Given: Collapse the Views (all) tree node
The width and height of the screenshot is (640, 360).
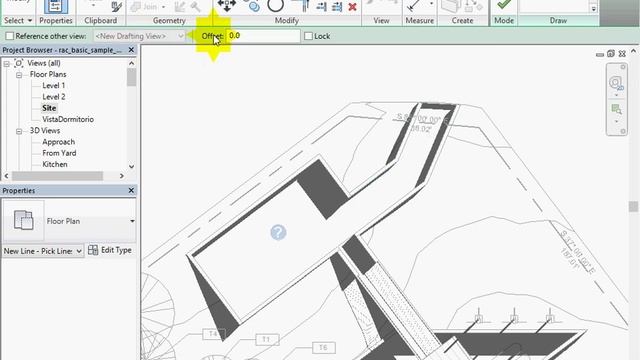Looking at the screenshot, I should point(7,64).
